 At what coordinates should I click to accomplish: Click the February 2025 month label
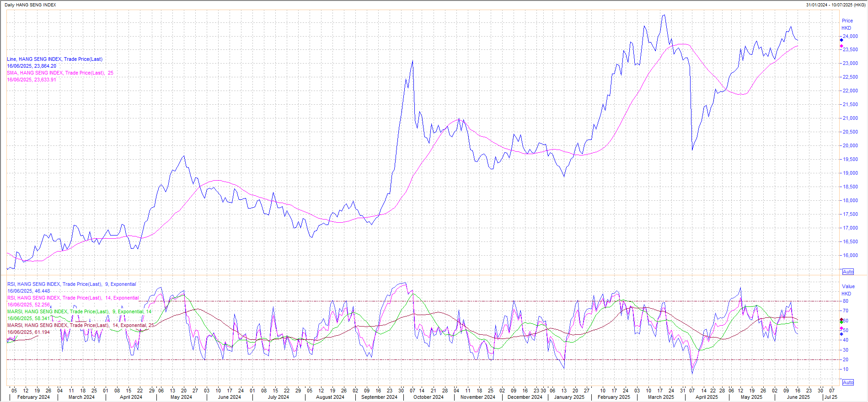coord(614,397)
